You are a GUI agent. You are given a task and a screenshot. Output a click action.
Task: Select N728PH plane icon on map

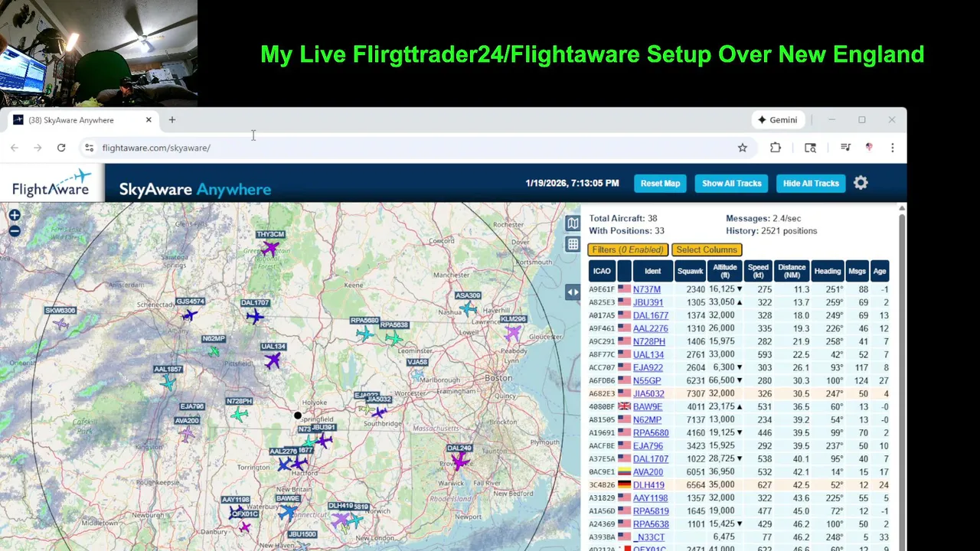pyautogui.click(x=240, y=415)
